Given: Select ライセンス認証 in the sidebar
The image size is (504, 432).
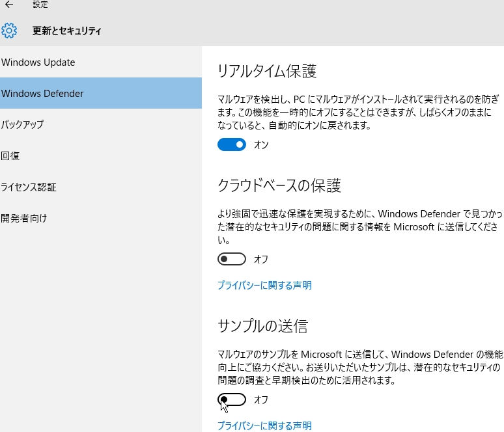Looking at the screenshot, I should click(101, 187).
